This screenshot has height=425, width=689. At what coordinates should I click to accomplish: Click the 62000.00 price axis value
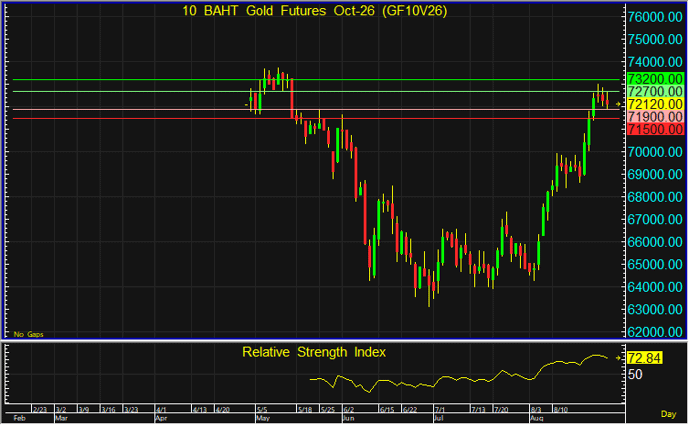(656, 332)
